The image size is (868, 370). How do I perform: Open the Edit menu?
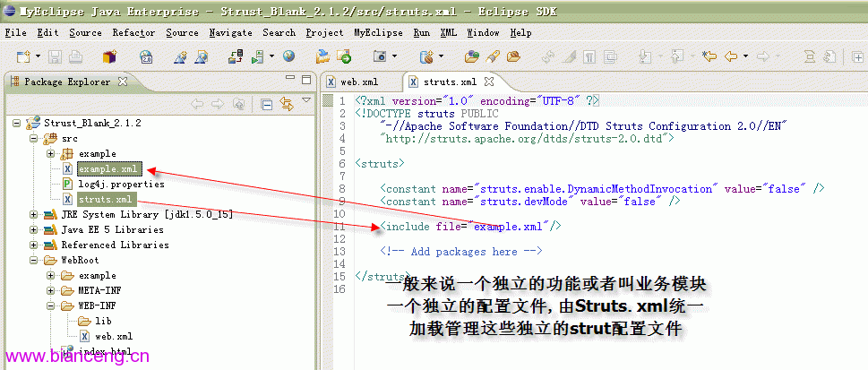(47, 32)
